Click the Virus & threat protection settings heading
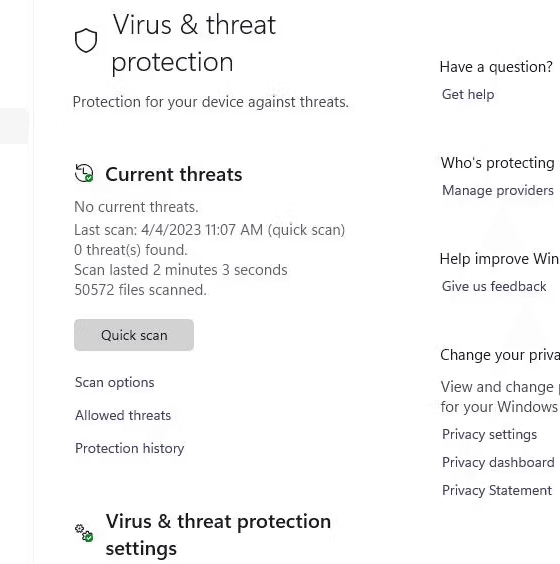560x564 pixels. point(218,535)
